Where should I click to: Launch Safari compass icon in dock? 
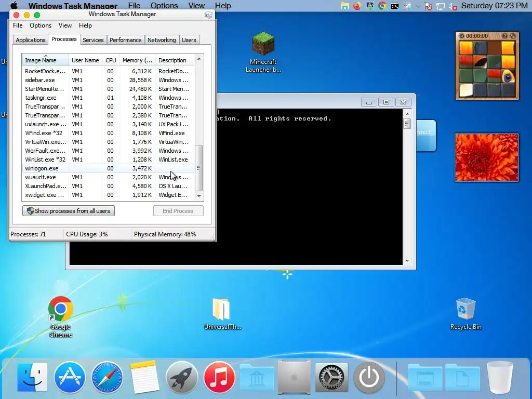pos(107,377)
